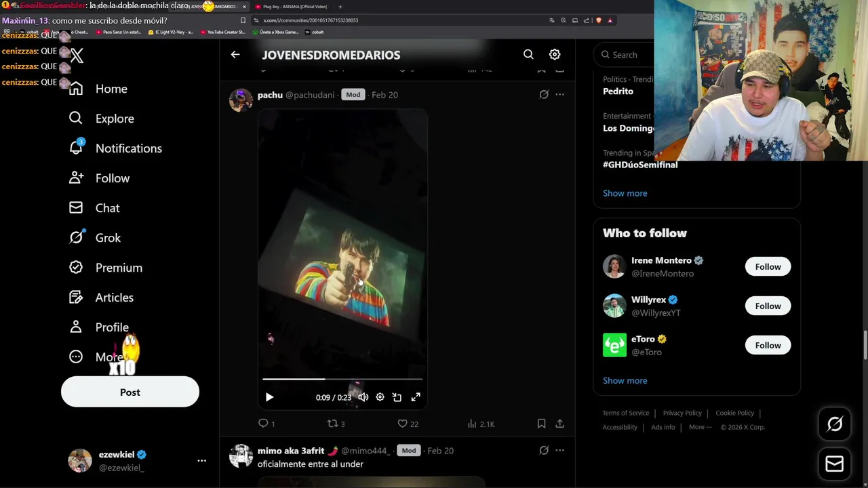868x488 pixels.
Task: Open floating messages envelope button
Action: [835, 464]
